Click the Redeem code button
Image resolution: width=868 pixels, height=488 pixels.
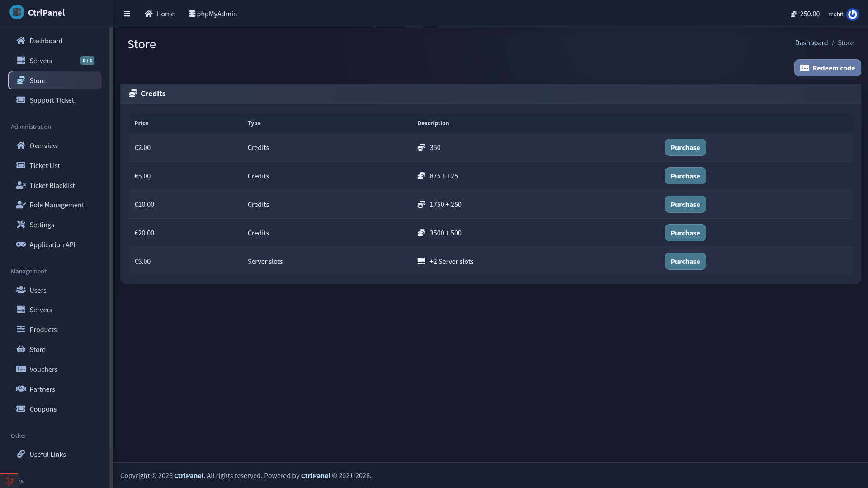pos(827,68)
